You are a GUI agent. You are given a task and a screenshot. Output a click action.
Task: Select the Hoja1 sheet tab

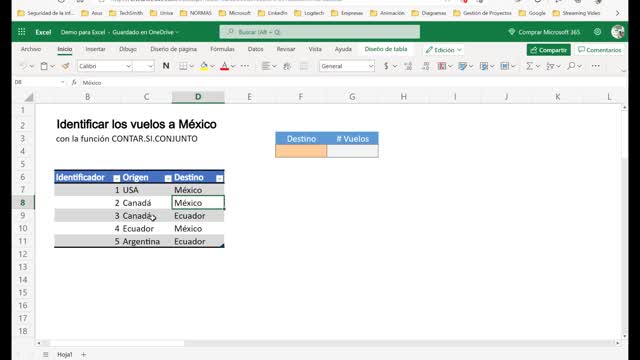(x=64, y=354)
